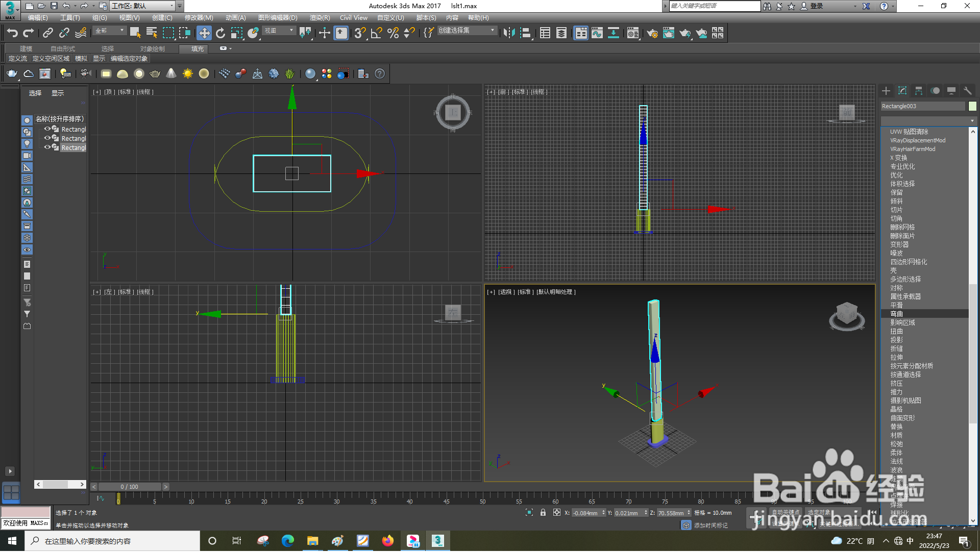This screenshot has width=980, height=552.
Task: Choose the 弯曲 modifier from list
Action: (x=897, y=314)
